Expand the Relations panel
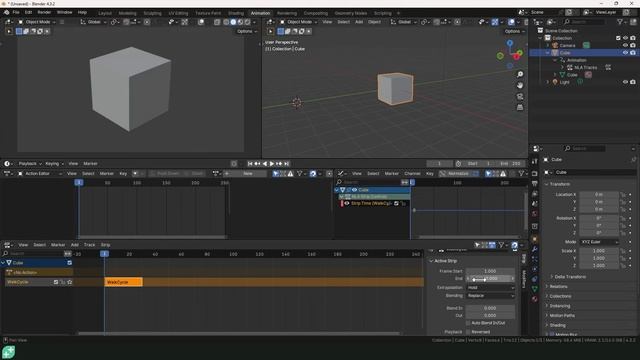 557,287
